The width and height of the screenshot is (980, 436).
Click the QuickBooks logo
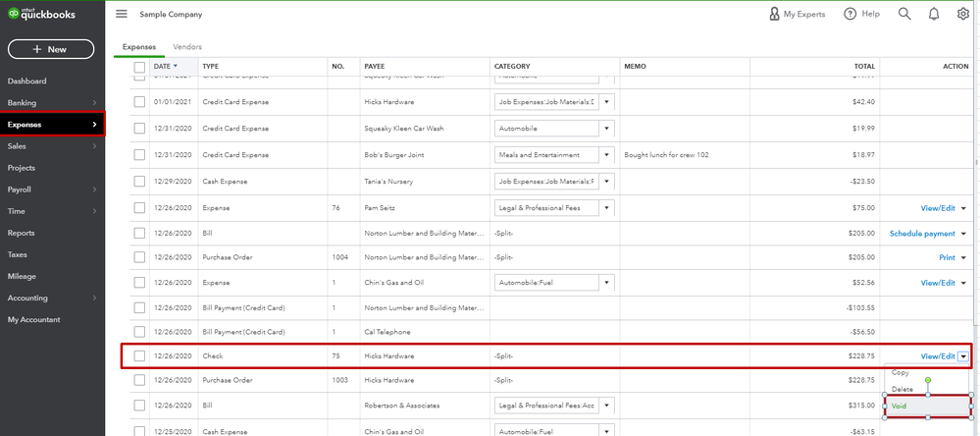coord(42,14)
